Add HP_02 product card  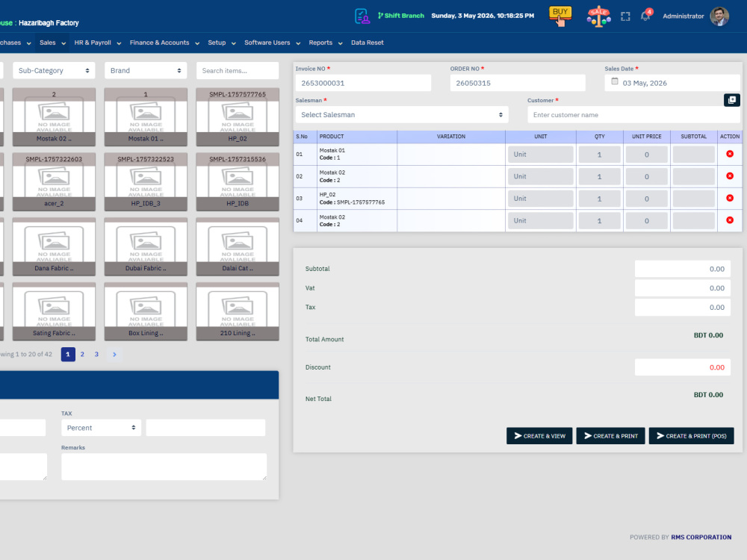(x=238, y=117)
